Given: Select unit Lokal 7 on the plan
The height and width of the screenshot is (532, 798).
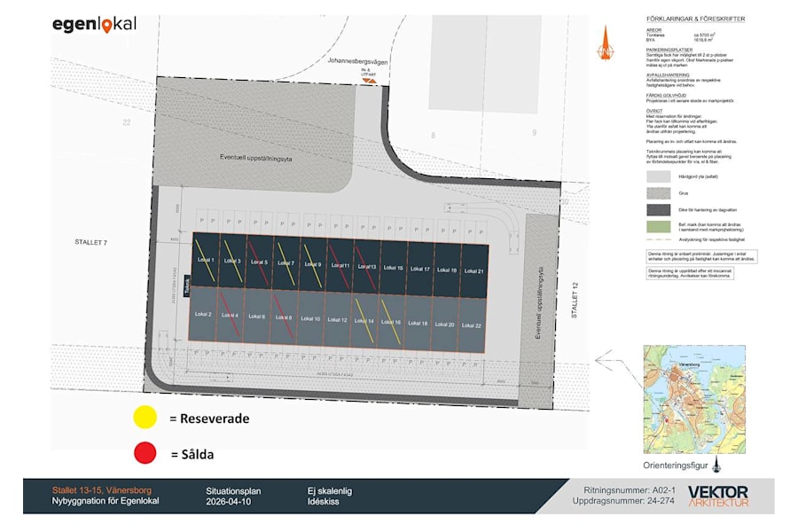Looking at the screenshot, I should click(x=286, y=263).
